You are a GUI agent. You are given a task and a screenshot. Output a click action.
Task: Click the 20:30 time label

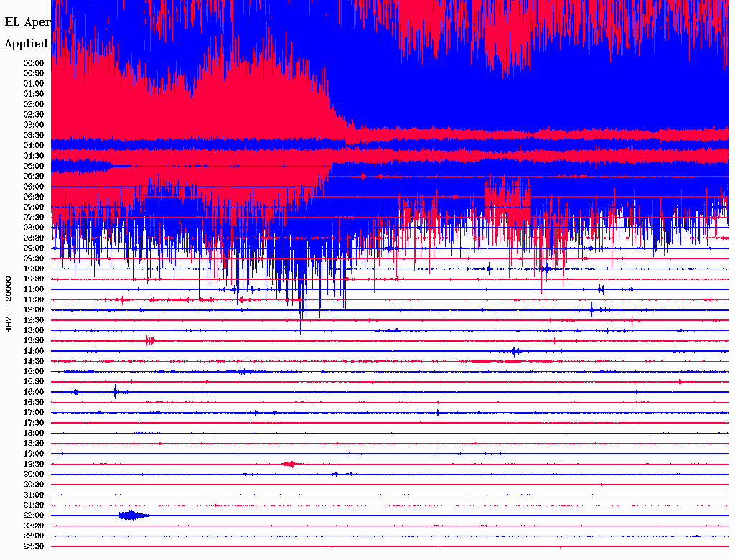tap(34, 485)
